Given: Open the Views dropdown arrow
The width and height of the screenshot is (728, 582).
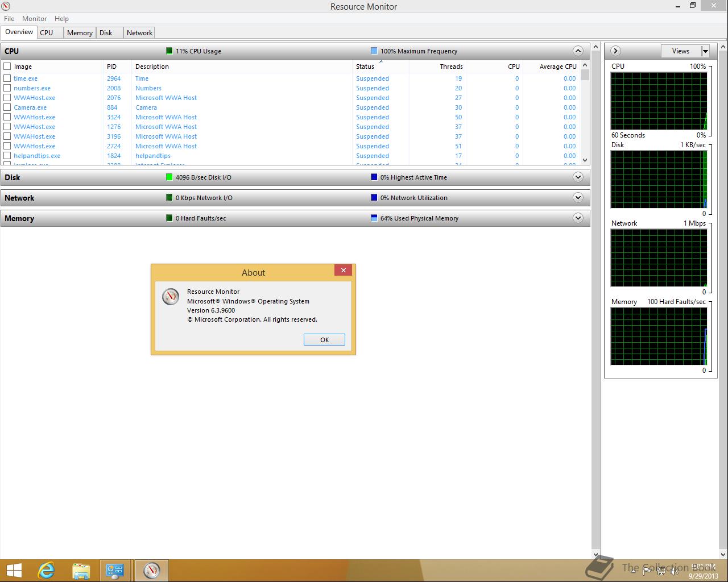Looking at the screenshot, I should pos(705,51).
